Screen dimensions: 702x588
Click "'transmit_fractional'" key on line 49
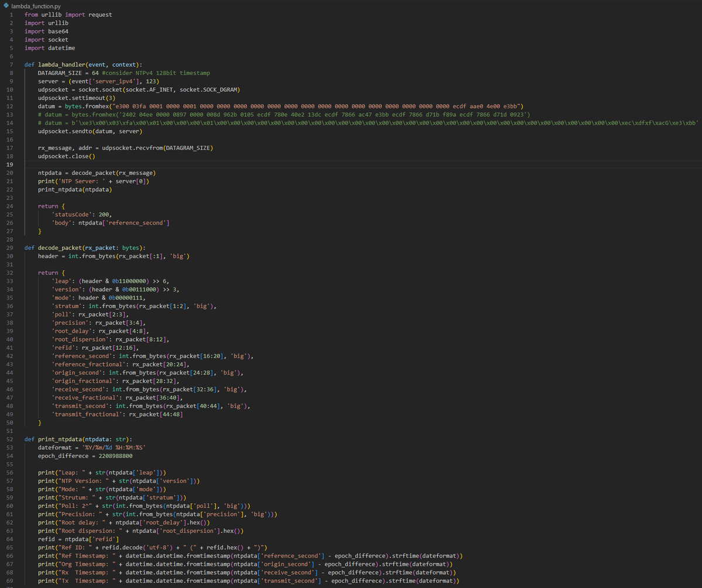pos(87,414)
